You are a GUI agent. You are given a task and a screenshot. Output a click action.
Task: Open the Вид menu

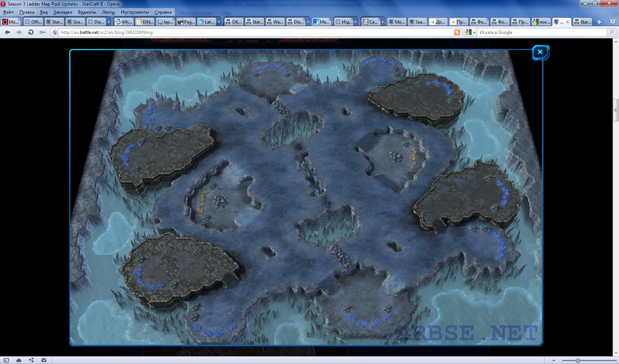43,12
